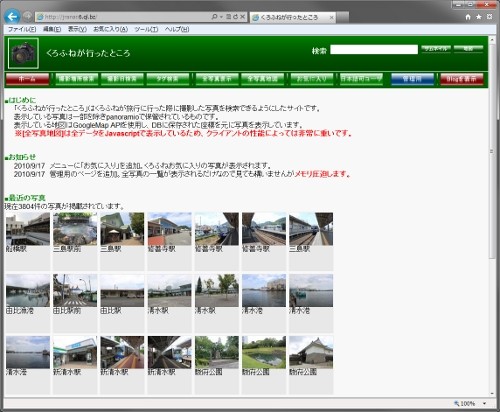
Task: Click the 最近の写真 section heading
Action: click(27, 198)
